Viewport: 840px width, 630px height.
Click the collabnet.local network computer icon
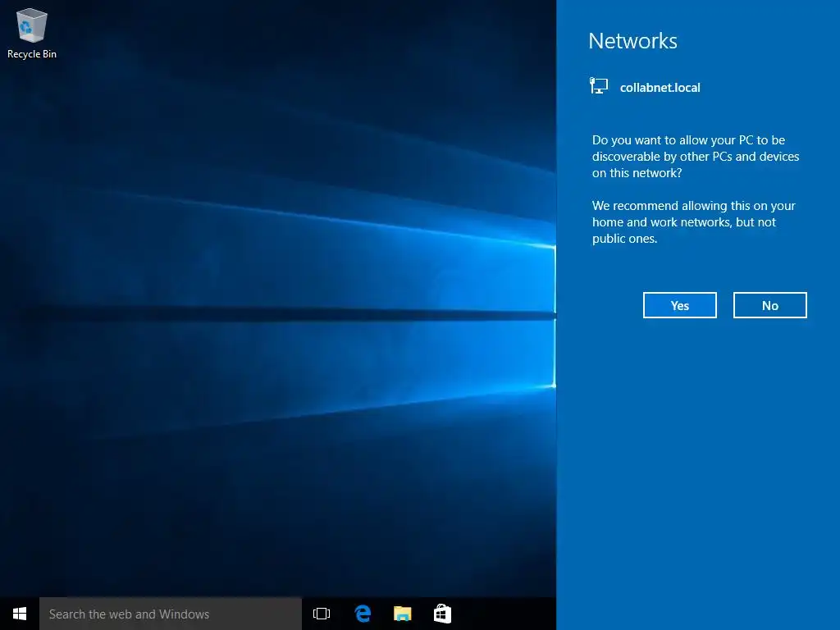599,85
